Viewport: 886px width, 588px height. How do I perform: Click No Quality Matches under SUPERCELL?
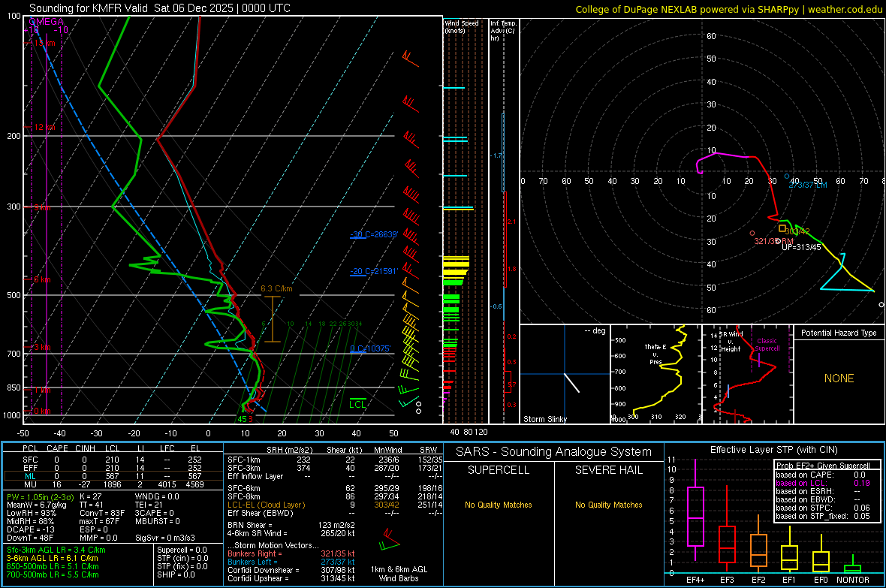(499, 505)
